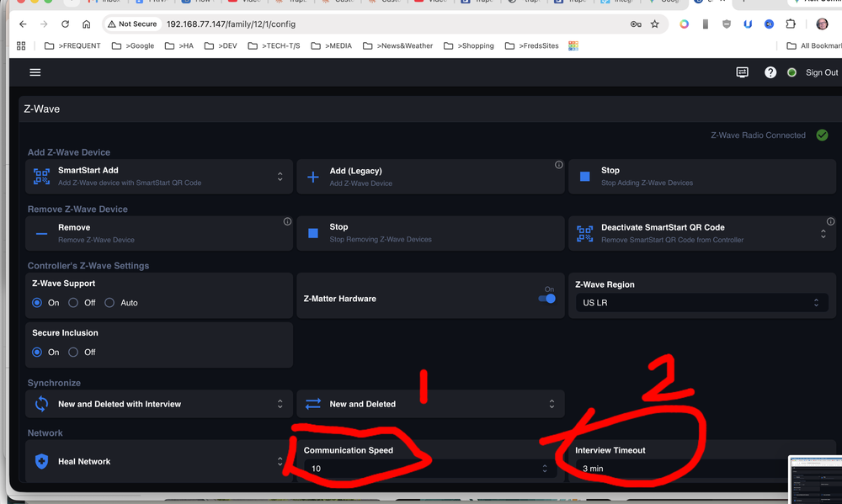Open the Communication Speed dropdown showing 10
This screenshot has width=842, height=504.
(x=429, y=469)
